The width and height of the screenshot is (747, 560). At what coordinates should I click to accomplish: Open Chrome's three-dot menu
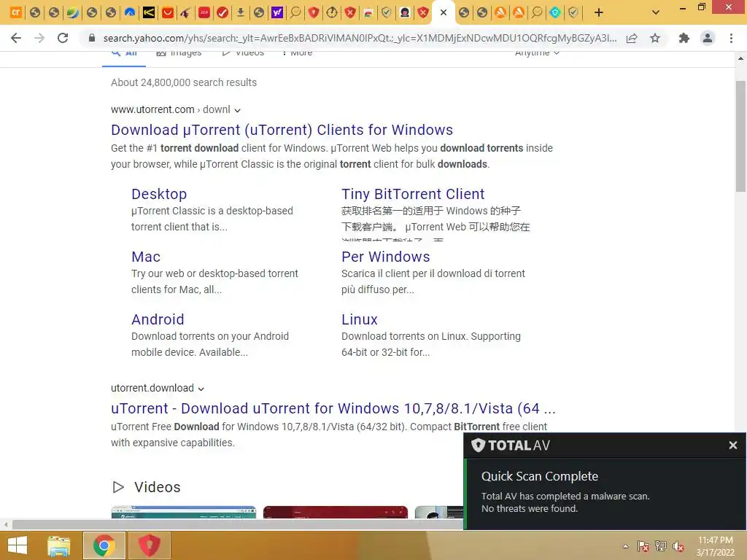pos(731,38)
